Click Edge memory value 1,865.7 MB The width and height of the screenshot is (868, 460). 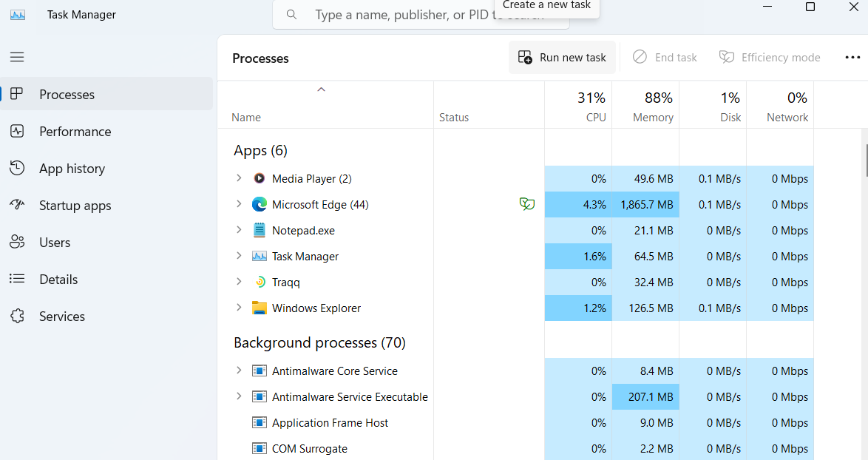click(x=647, y=205)
